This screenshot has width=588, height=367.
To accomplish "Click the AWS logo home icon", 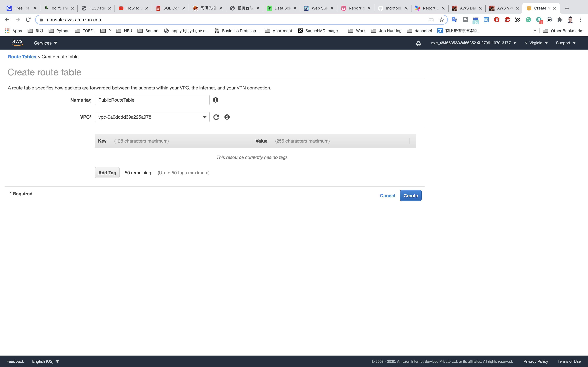I will click(x=17, y=43).
